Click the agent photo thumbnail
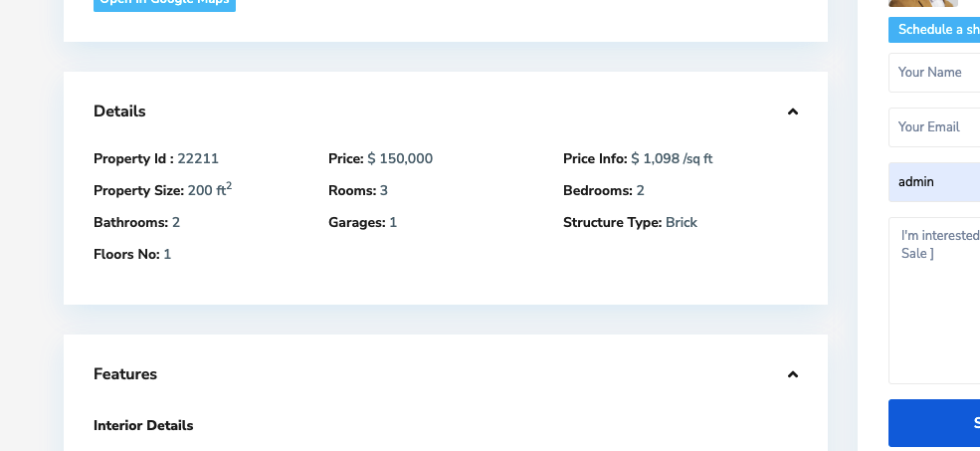This screenshot has height=451, width=980. (x=923, y=3)
